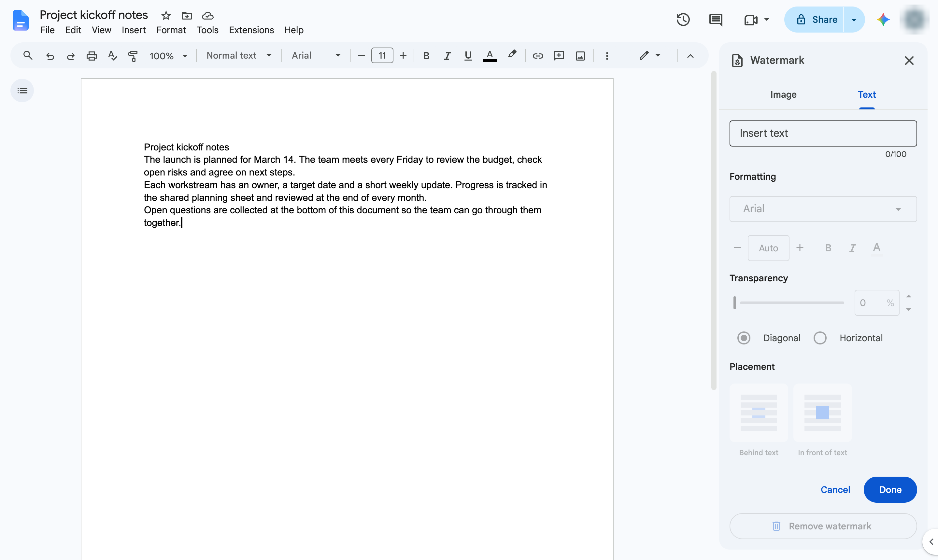Switch to the Image watermark tab

point(783,94)
